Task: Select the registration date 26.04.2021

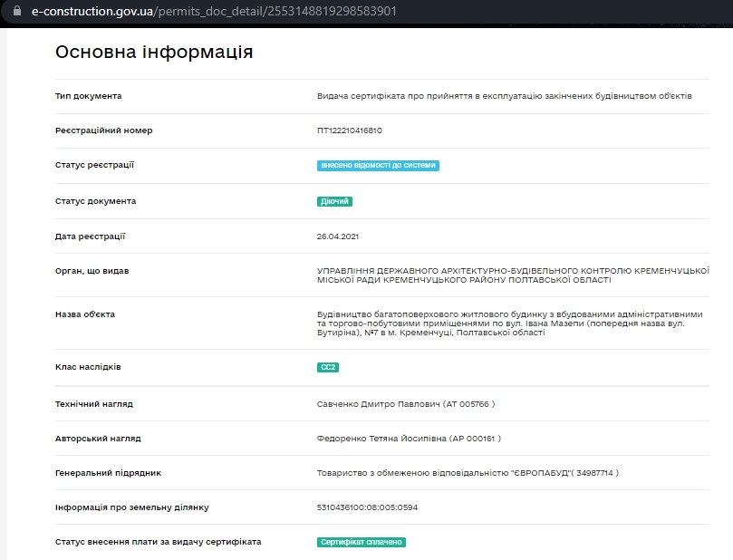Action: pyautogui.click(x=338, y=237)
